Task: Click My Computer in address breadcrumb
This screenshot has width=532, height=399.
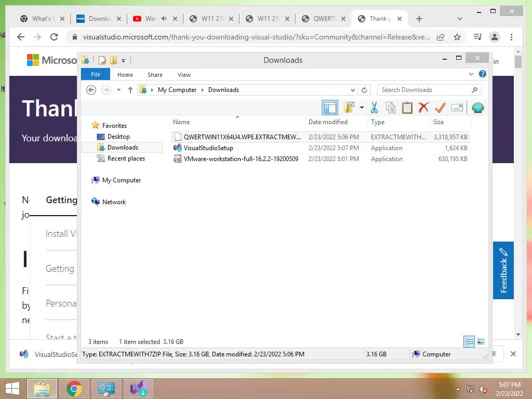Action: tap(177, 90)
